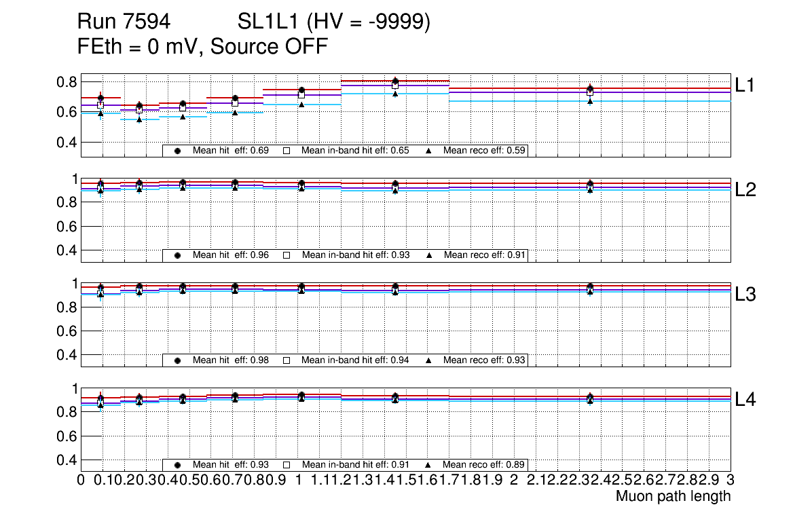Click the filled circle marker in L1 legend
Image resolution: width=812 pixels, height=524 pixels.
(177, 151)
